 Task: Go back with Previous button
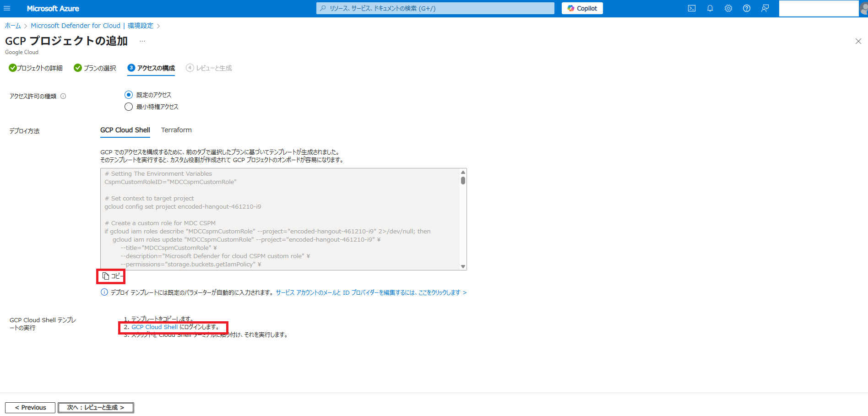click(30, 407)
